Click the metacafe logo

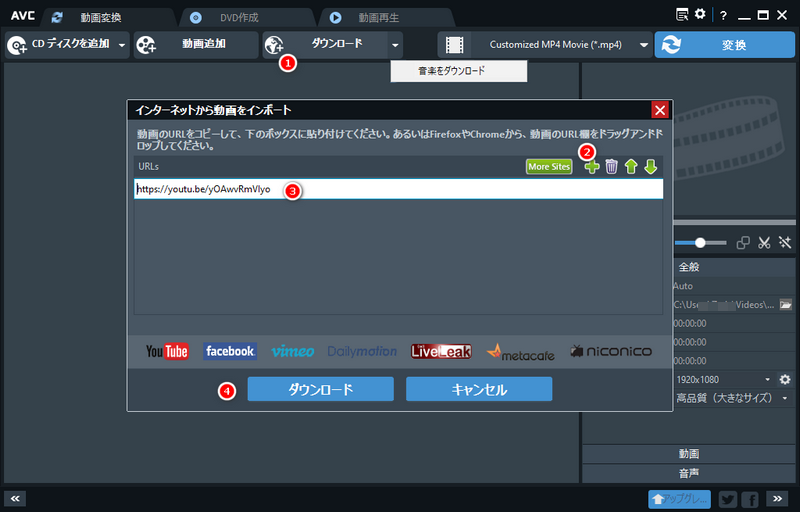tap(520, 352)
